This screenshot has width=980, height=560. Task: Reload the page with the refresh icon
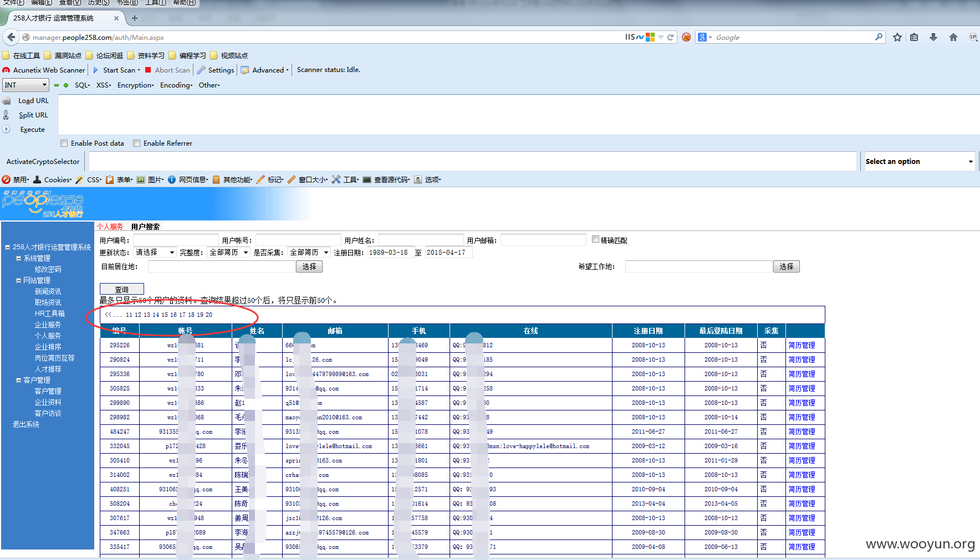670,37
